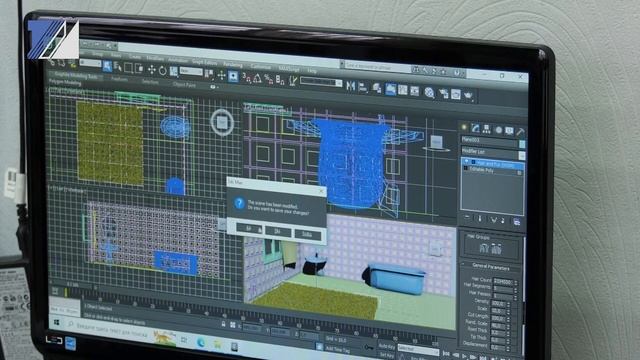The width and height of the screenshot is (640, 360).
Task: Switch to the Motion command panel tab
Action: [x=498, y=130]
